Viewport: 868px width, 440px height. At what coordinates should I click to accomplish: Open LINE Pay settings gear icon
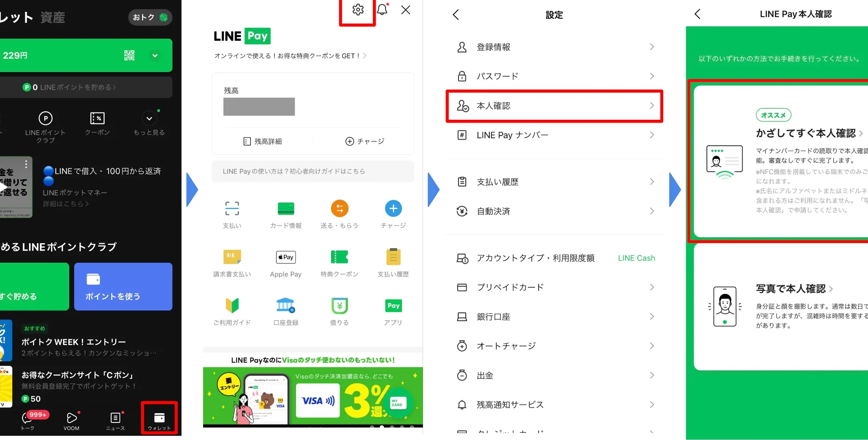(x=358, y=10)
